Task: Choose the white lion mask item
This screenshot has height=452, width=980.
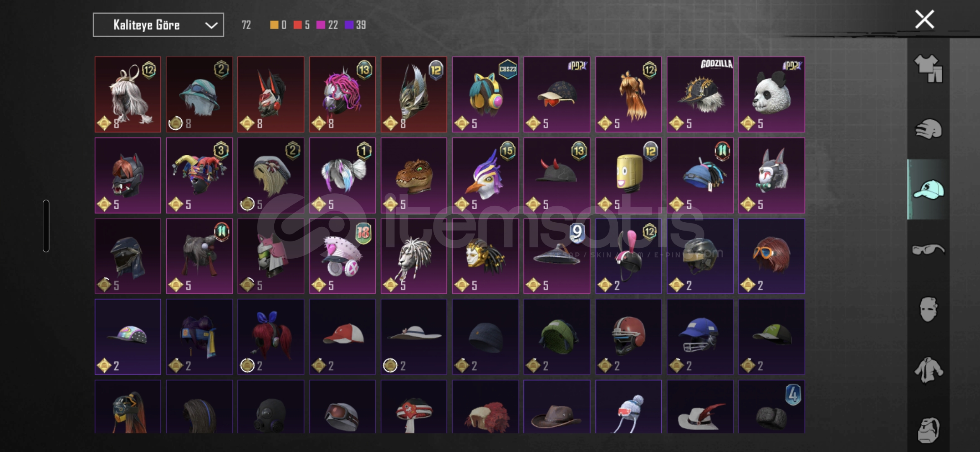Action: pos(414,256)
